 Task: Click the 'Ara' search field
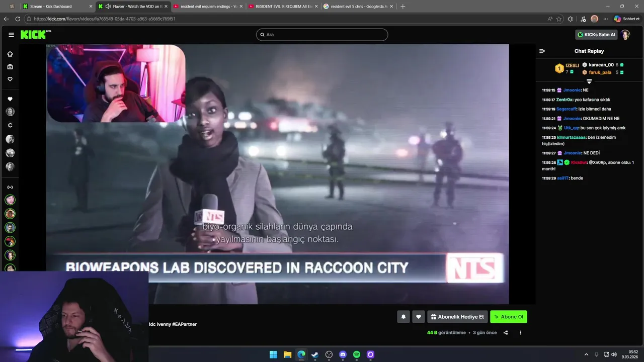pos(322,35)
